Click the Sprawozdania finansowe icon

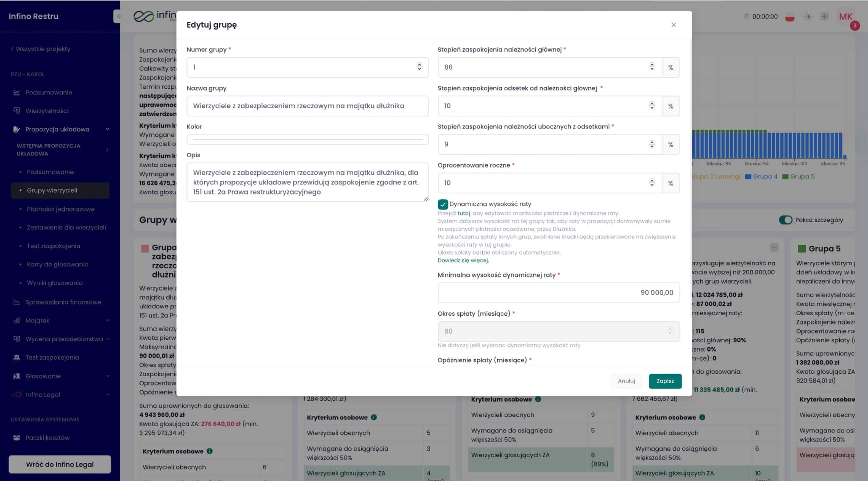click(x=17, y=302)
